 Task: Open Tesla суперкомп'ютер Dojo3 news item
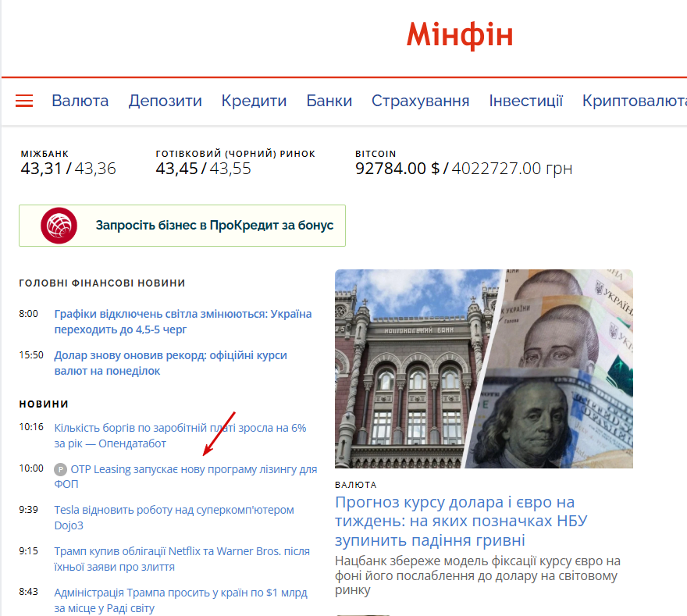point(174,518)
